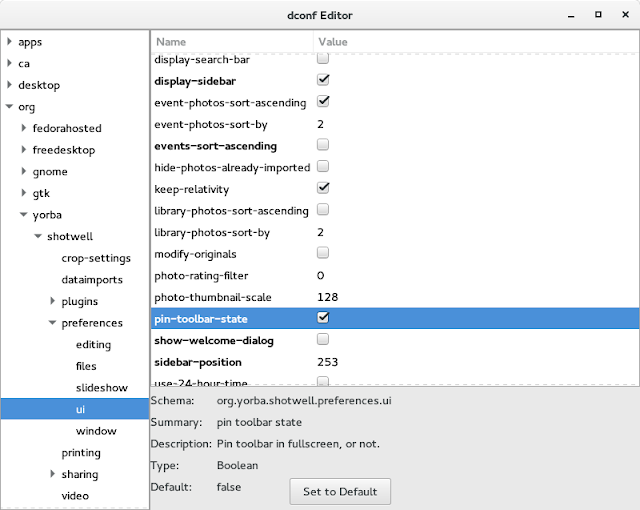The height and width of the screenshot is (510, 640).
Task: Select the show-welcome-dialog key name
Action: [214, 341]
